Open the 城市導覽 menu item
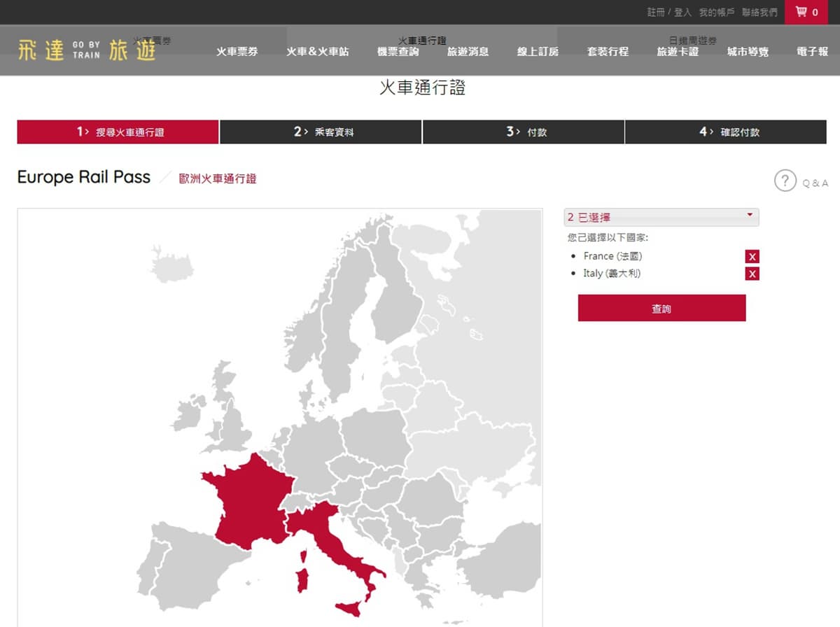 [748, 52]
